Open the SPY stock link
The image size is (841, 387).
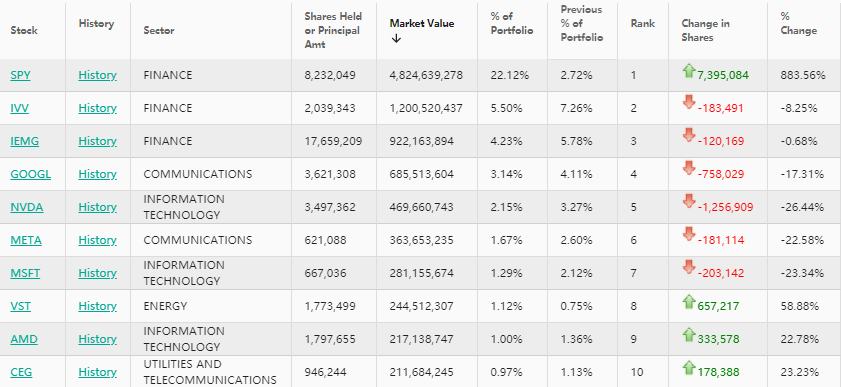click(x=20, y=75)
